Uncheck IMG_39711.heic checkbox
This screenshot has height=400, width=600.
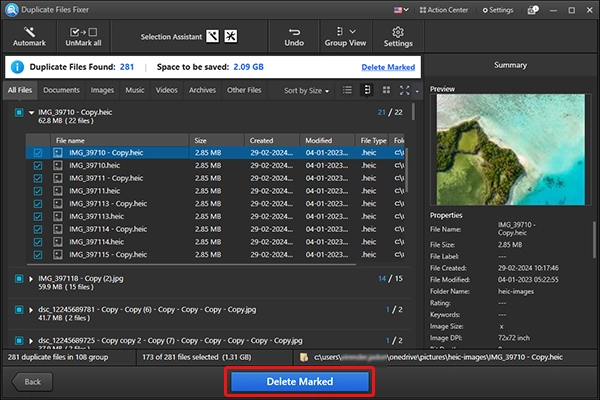[x=38, y=191]
